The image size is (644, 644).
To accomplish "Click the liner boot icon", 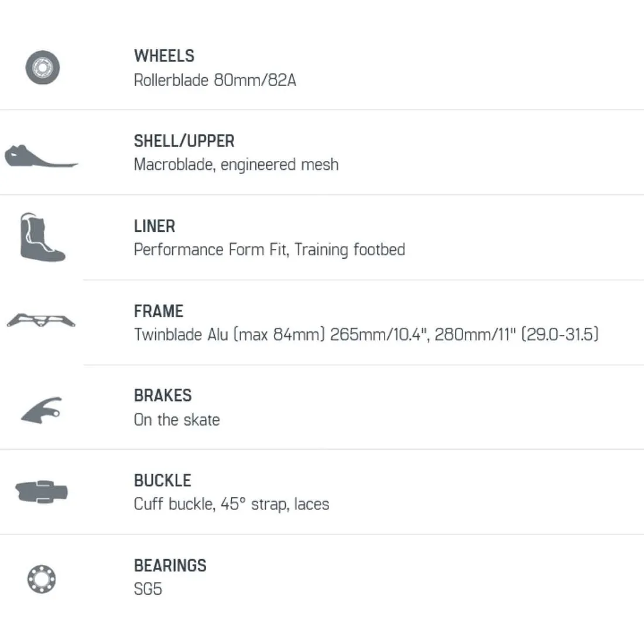I will pos(42,238).
